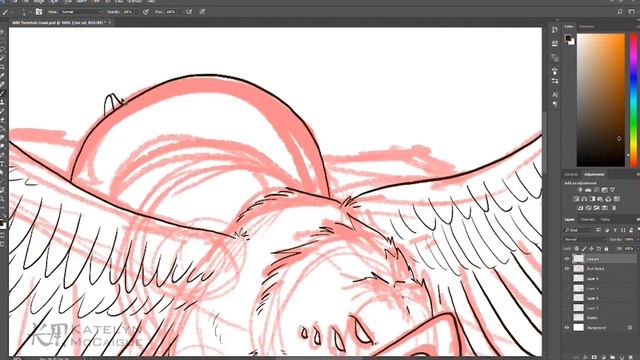
Task: Create a new layer icon
Action: click(x=621, y=357)
